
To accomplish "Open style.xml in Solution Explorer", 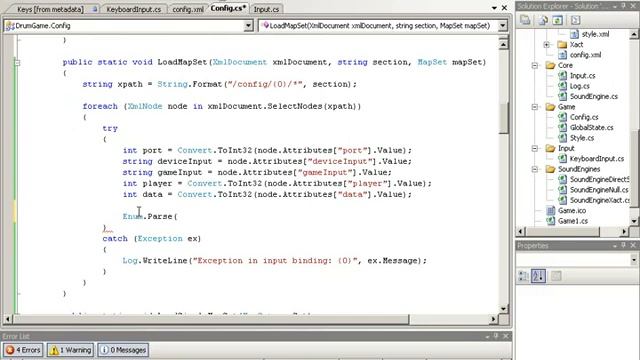I will pos(595,34).
